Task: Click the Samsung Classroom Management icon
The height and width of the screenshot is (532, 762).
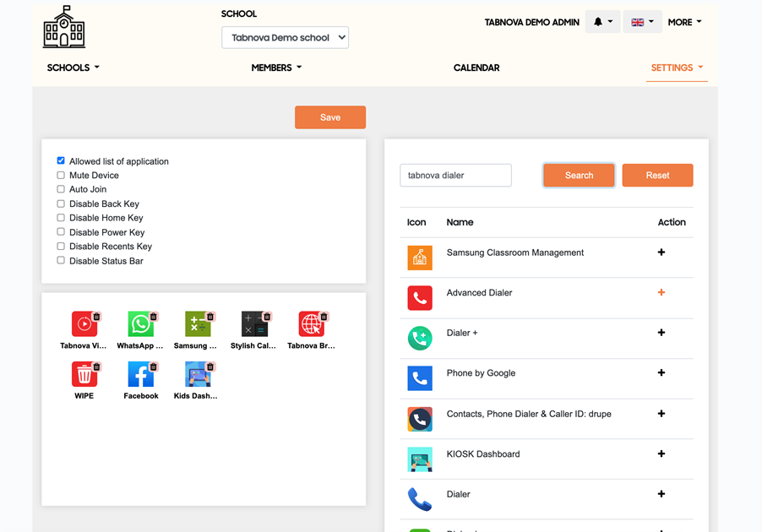Action: 420,258
